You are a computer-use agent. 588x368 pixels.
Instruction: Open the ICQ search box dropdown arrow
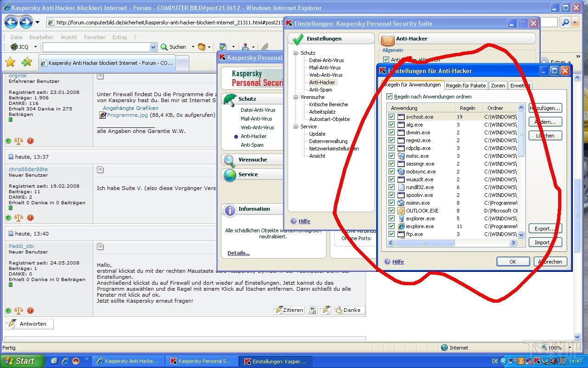click(153, 47)
